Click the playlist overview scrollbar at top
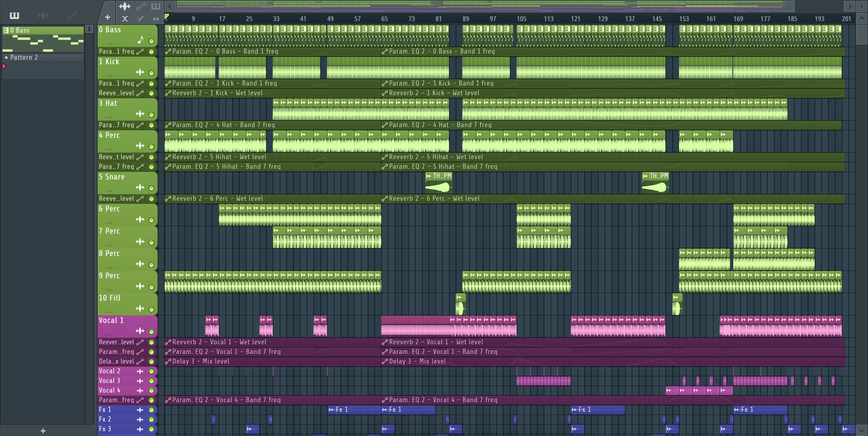 point(486,6)
